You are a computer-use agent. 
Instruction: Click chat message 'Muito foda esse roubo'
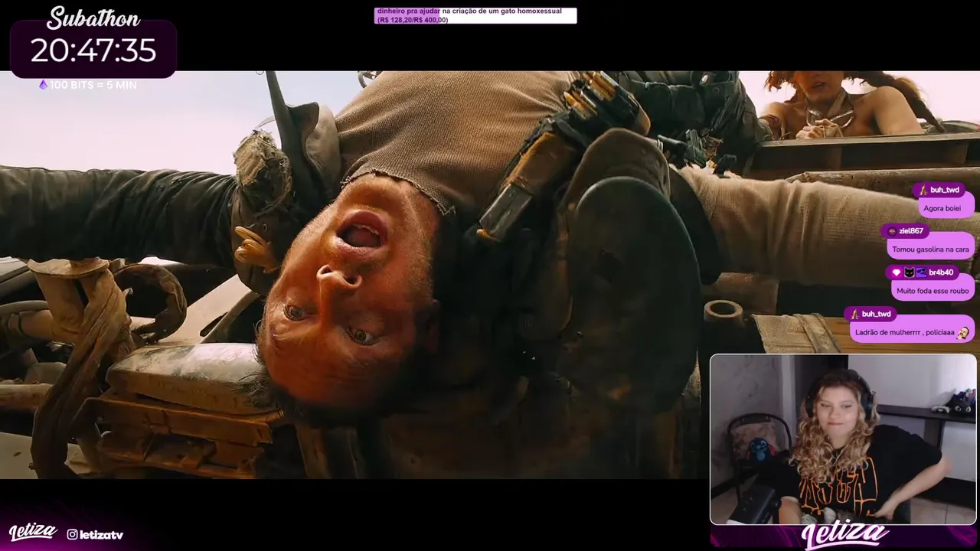click(x=933, y=291)
